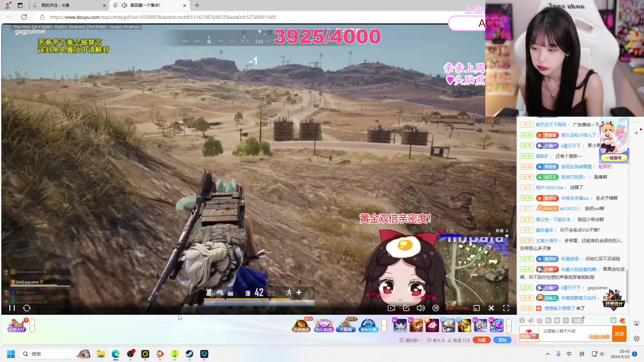
Task: Click the red star effects icon in chat
Action: pos(623,320)
